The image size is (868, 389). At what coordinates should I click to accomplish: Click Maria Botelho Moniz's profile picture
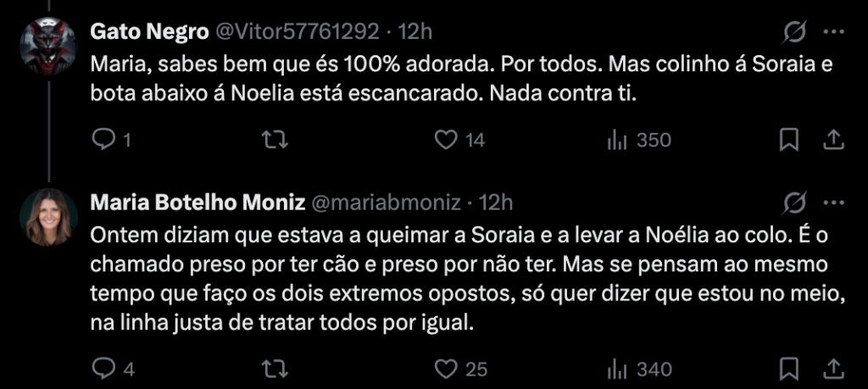(48, 217)
